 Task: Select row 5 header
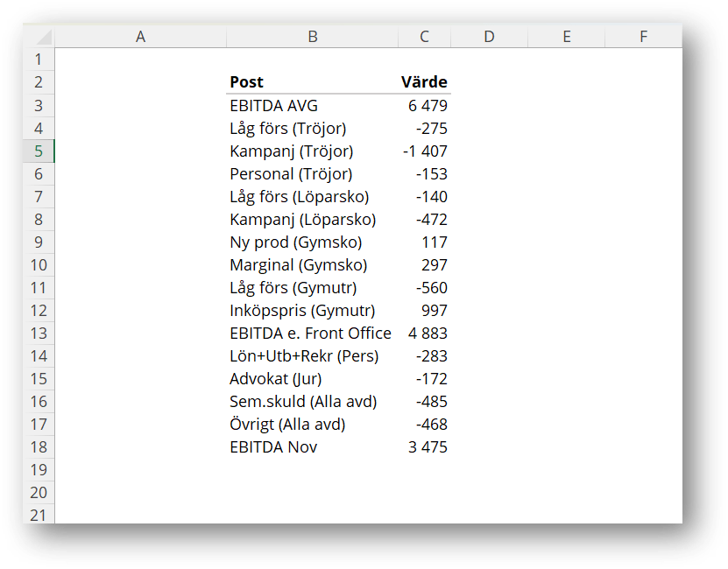pos(39,151)
